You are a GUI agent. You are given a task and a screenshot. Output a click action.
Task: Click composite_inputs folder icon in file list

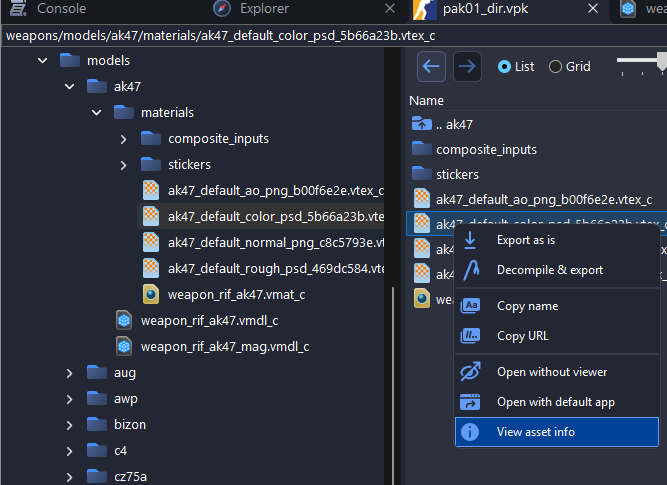(x=422, y=148)
